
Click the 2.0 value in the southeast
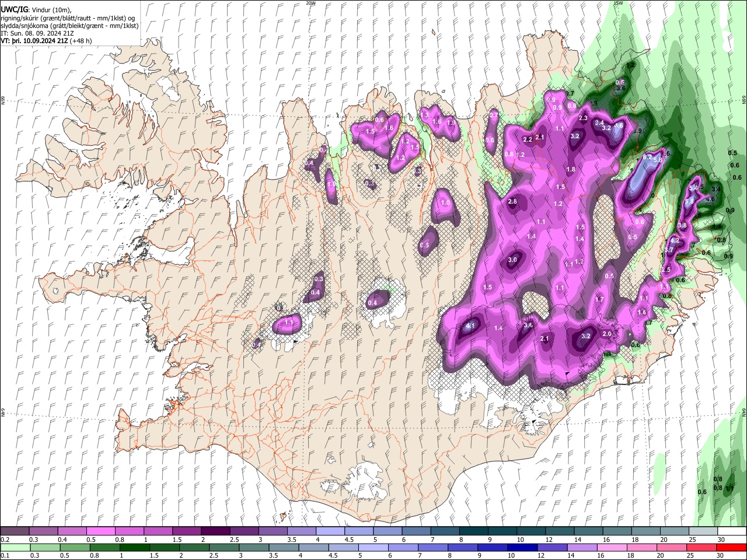(606, 334)
